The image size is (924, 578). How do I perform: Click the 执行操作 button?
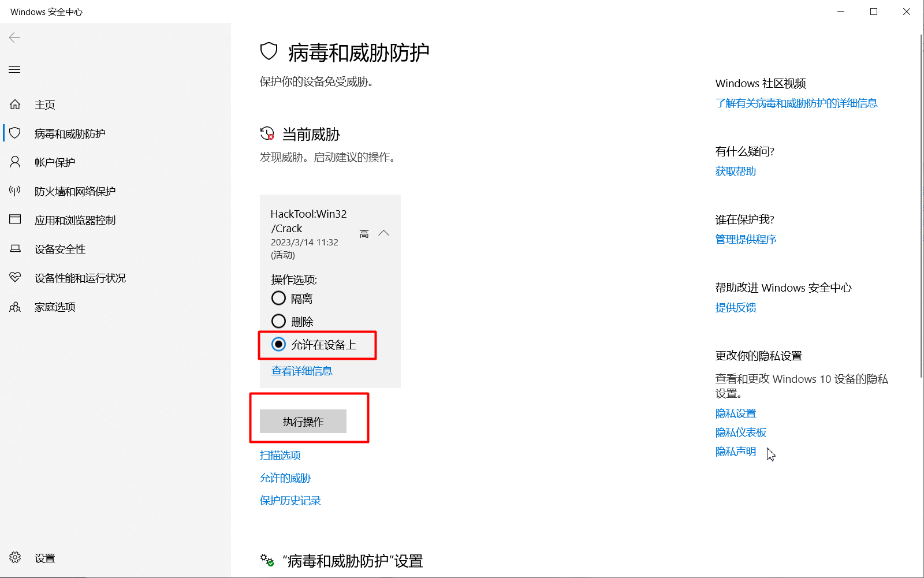coord(303,422)
